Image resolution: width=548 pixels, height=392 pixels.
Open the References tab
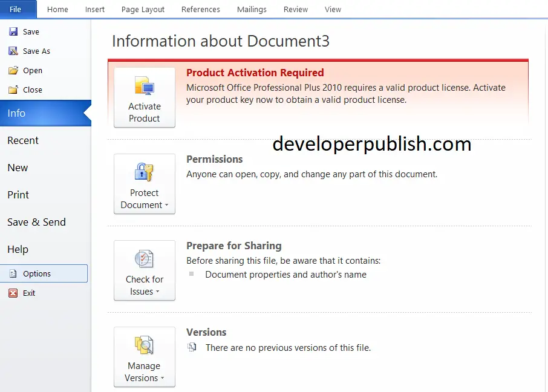[201, 10]
